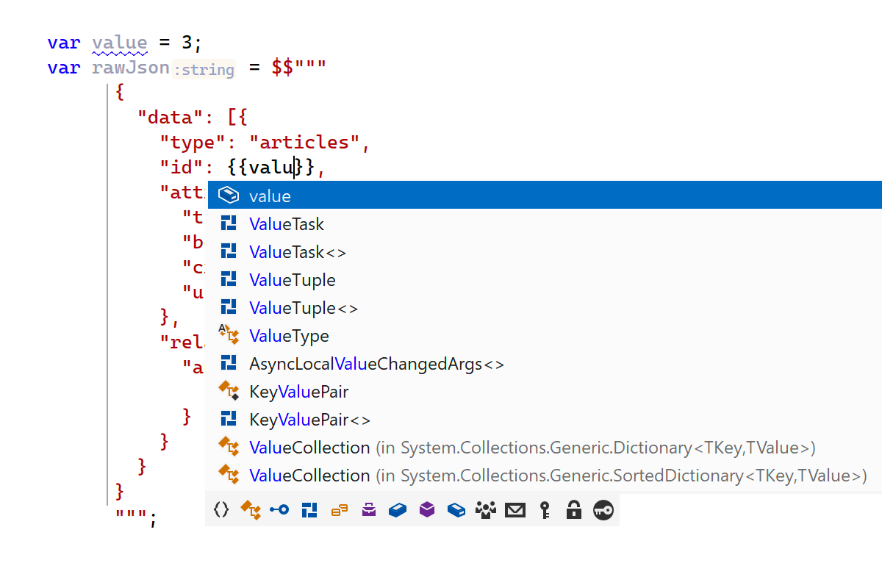This screenshot has width=882, height=588.
Task: Select the highlighted 'value' completion item
Action: (270, 196)
